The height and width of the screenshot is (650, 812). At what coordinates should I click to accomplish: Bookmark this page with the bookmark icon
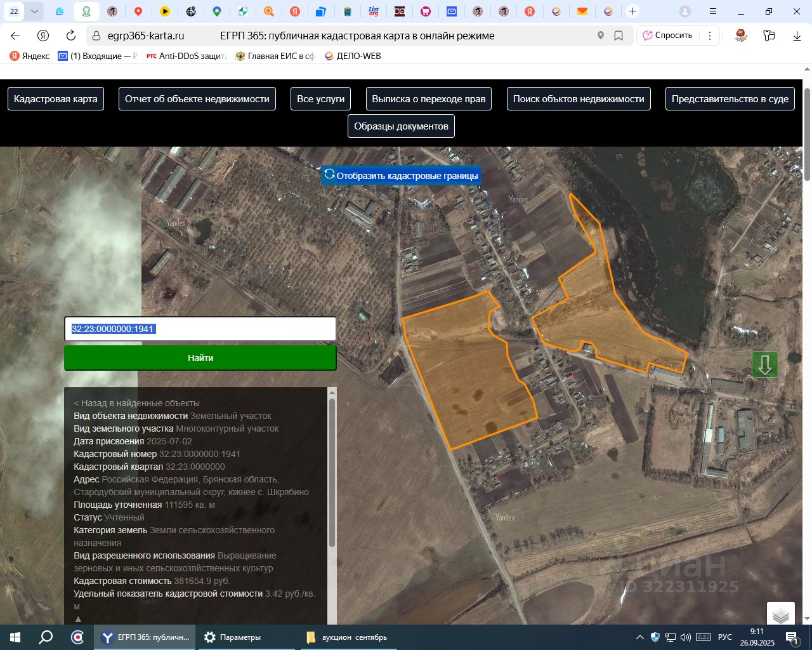pos(619,36)
